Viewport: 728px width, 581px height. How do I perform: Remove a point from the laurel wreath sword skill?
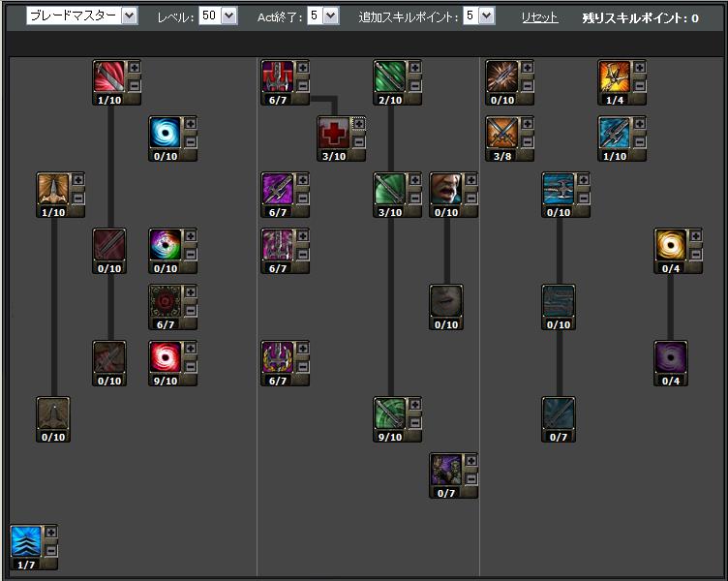303,366
